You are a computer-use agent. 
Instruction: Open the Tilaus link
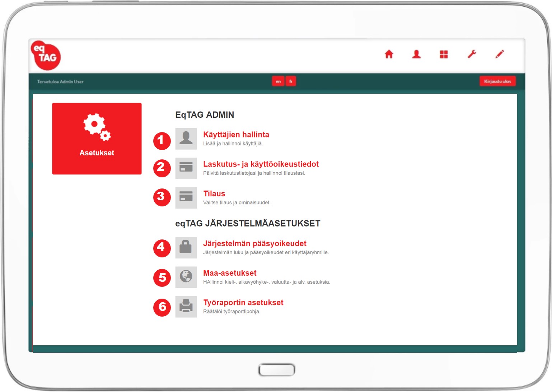(214, 193)
